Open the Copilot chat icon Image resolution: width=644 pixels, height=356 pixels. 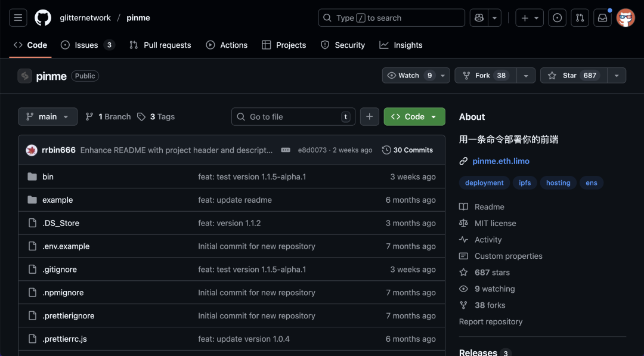[x=479, y=17]
